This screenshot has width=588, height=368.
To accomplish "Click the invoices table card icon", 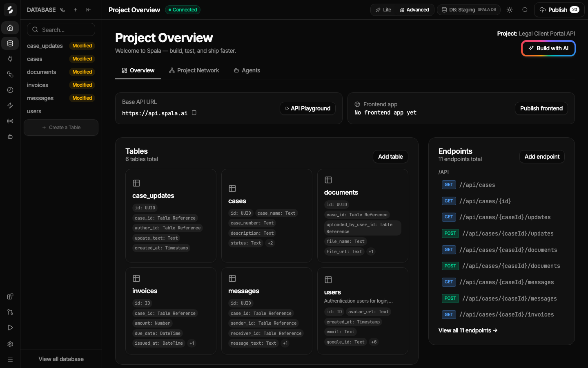I will click(x=136, y=278).
